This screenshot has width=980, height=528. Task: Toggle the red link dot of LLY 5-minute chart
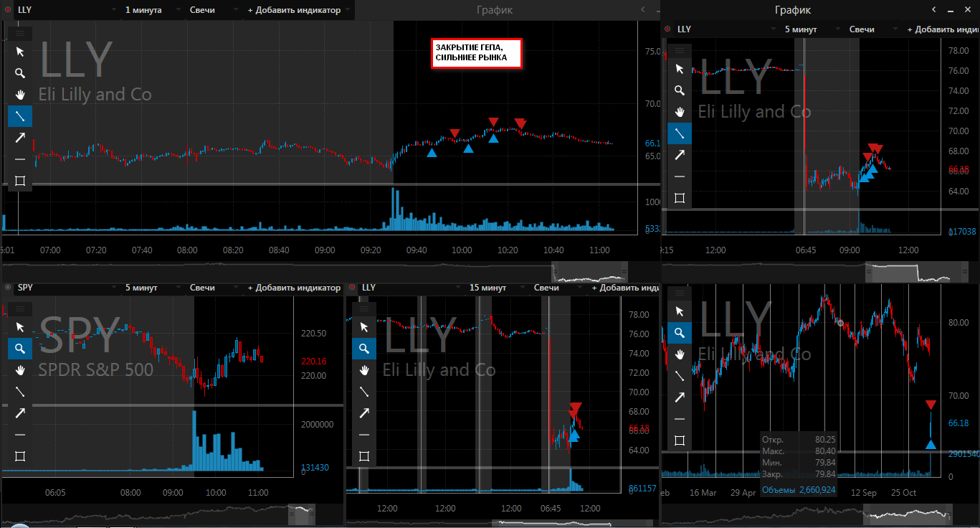[x=667, y=29]
